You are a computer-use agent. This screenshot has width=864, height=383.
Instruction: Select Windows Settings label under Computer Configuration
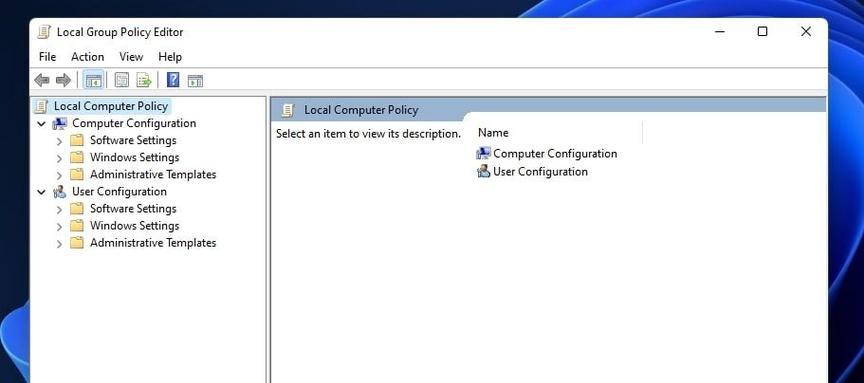coord(134,157)
